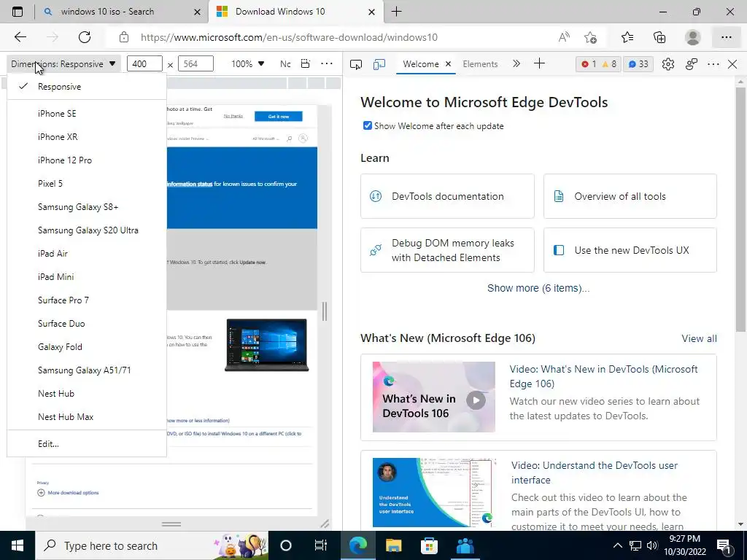
Task: Toggle device emulation icon in DevTools
Action: click(x=379, y=64)
